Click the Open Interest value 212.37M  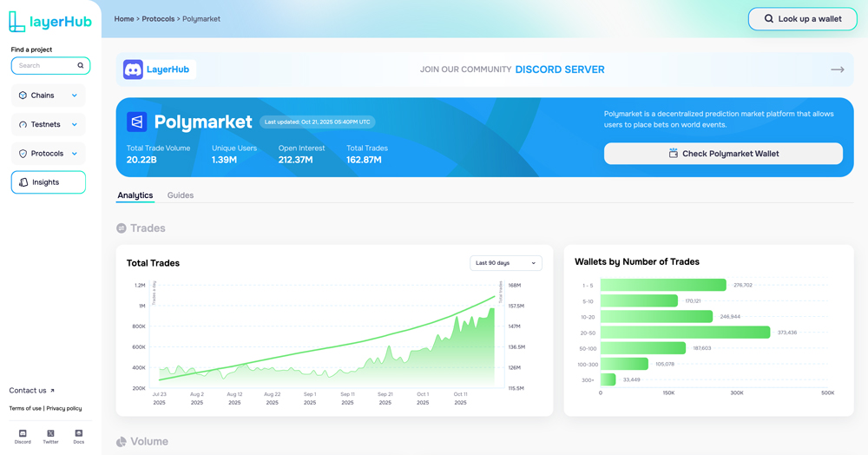(296, 160)
